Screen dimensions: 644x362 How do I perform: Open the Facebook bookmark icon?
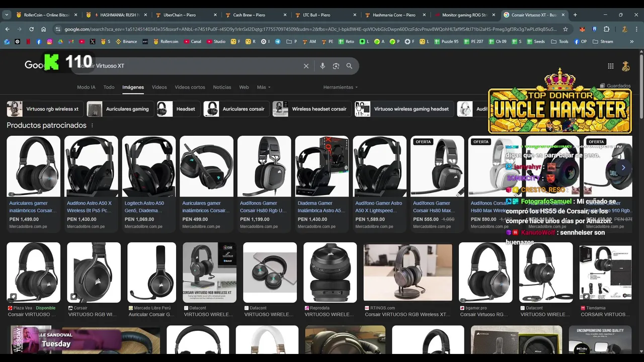[x=39, y=42]
